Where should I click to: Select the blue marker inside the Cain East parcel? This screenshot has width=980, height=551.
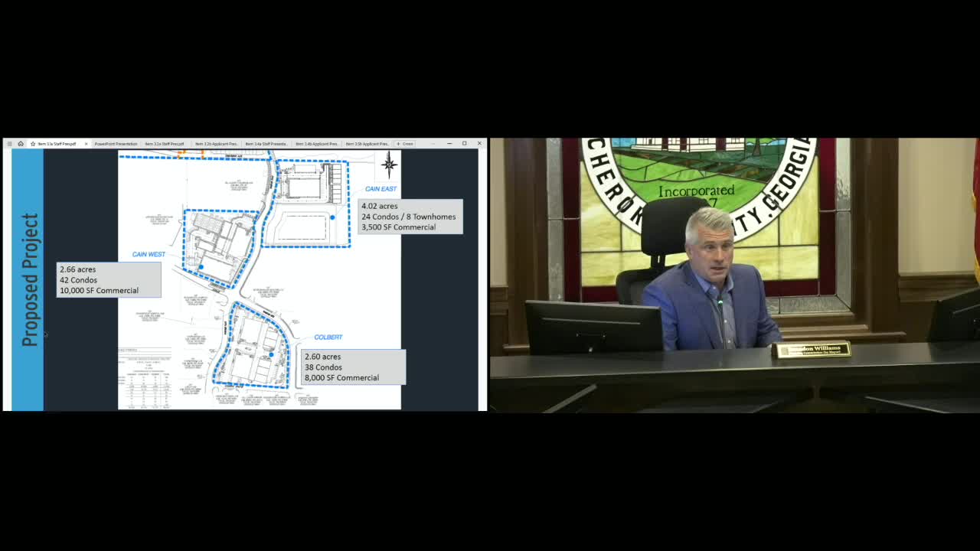(333, 217)
